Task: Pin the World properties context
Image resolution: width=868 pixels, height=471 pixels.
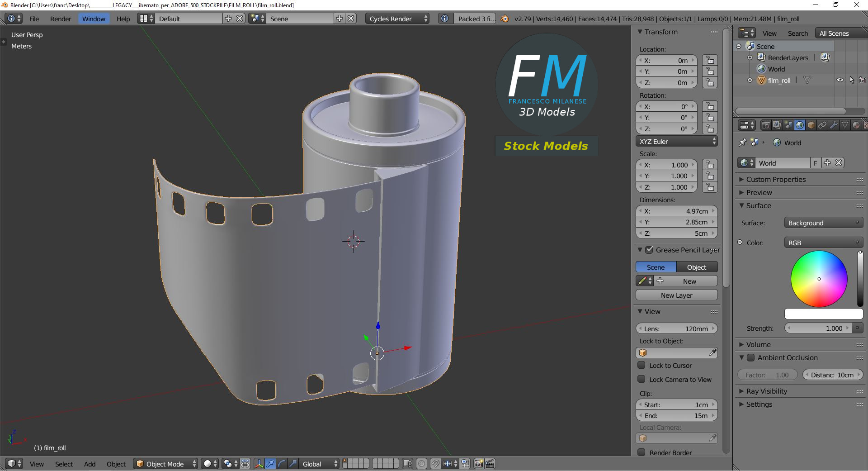Action: [x=742, y=143]
